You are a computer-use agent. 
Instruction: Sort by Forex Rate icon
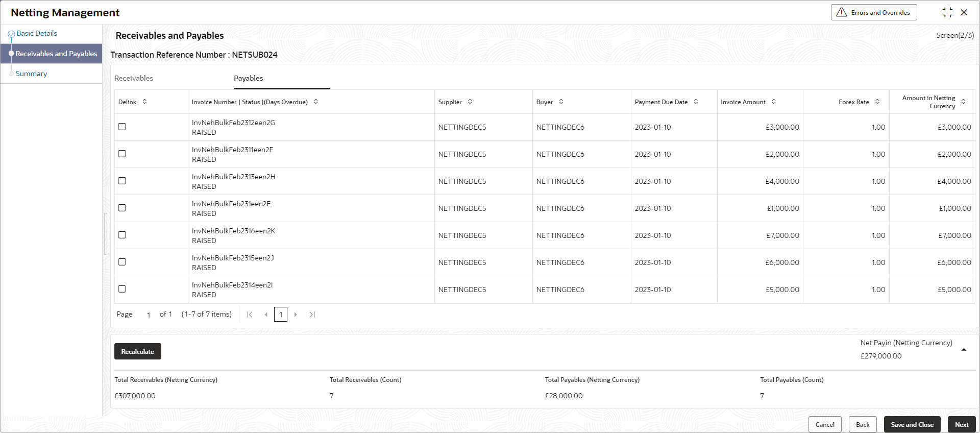pyautogui.click(x=877, y=102)
